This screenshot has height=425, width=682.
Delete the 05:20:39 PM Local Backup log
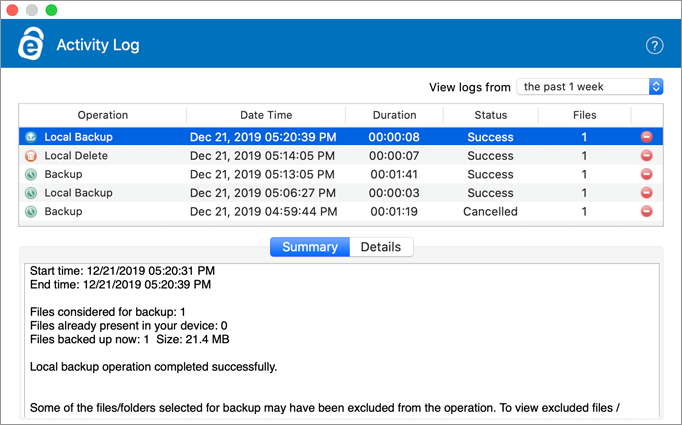646,137
